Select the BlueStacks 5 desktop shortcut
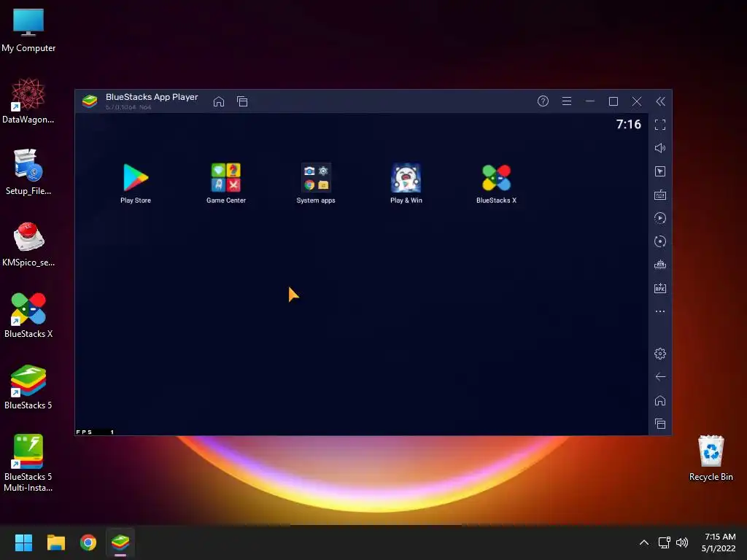The height and width of the screenshot is (560, 747). (28, 386)
